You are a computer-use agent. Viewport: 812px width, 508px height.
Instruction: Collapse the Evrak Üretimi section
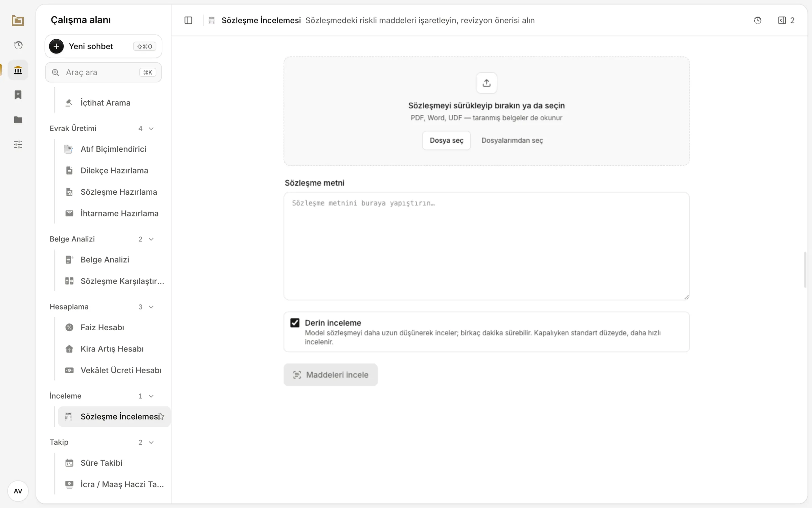click(x=151, y=129)
